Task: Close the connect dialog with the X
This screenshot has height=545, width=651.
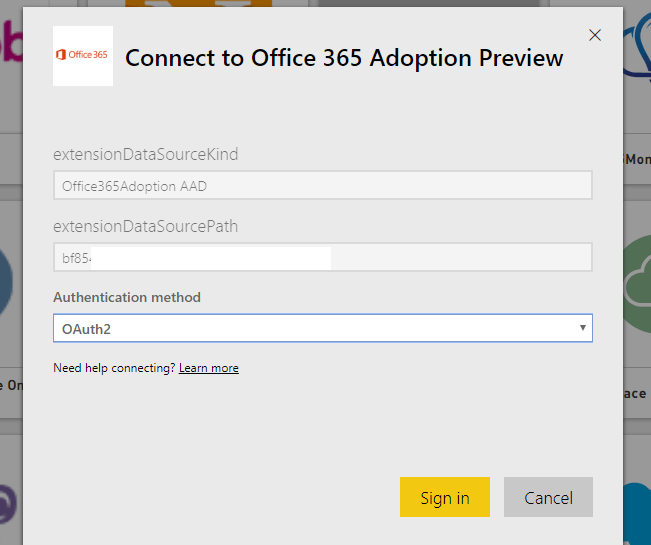Action: pos(595,35)
